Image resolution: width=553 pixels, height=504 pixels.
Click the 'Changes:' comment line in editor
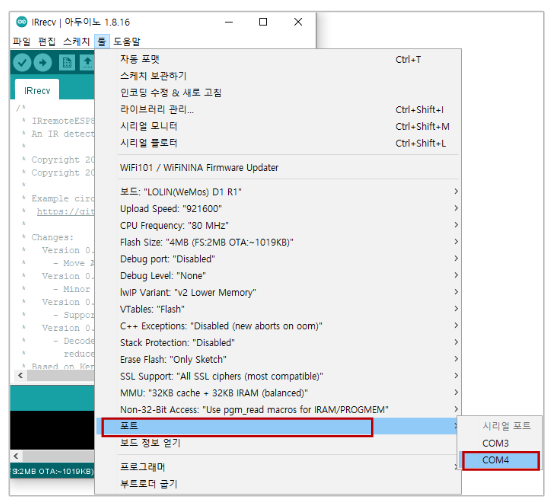(x=53, y=237)
